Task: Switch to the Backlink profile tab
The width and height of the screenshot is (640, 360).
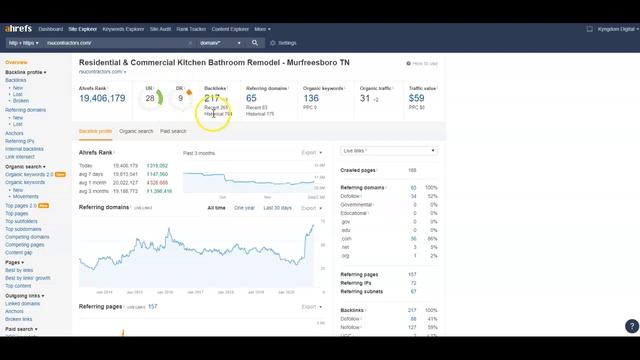Action: pyautogui.click(x=95, y=131)
